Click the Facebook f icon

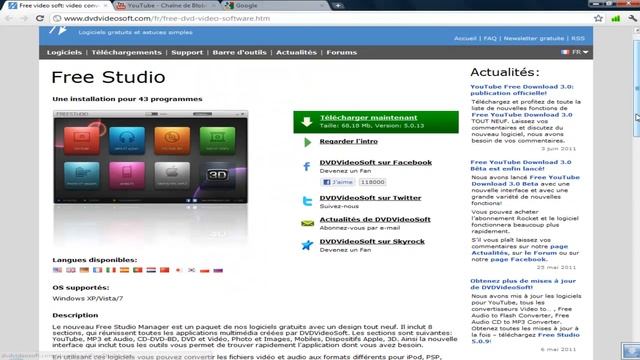click(x=307, y=166)
